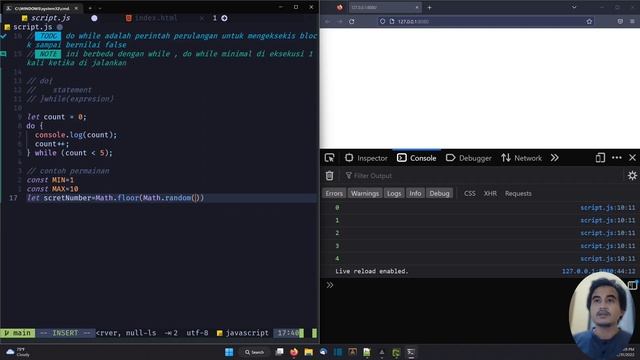Open the Network tab

(x=521, y=158)
